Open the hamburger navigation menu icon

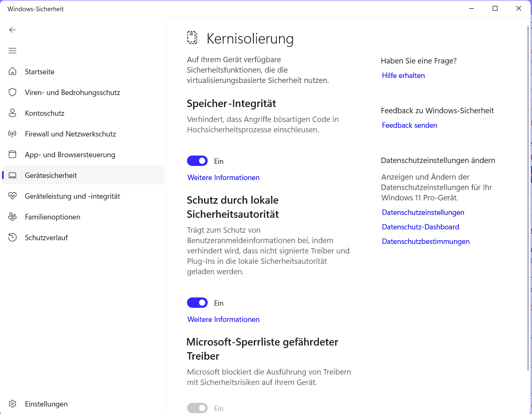point(12,51)
